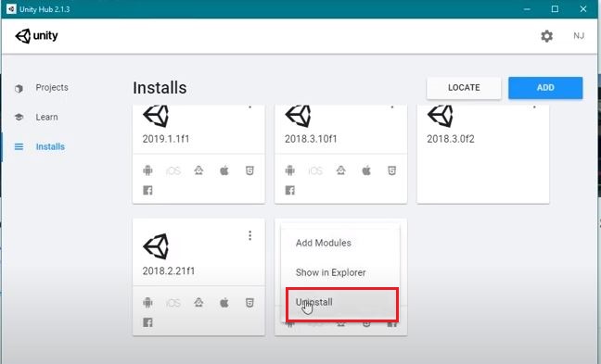The height and width of the screenshot is (364, 601).
Task: Open Unity Hub settings gear
Action: pyautogui.click(x=546, y=36)
